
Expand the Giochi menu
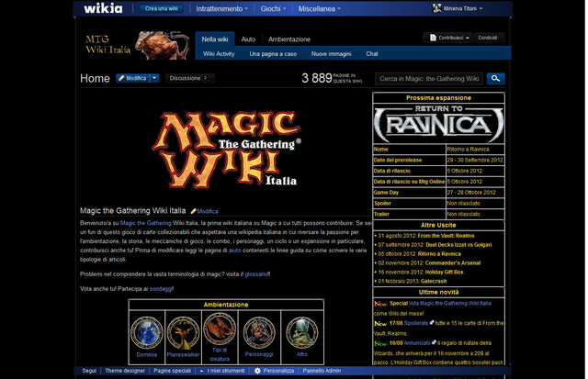coord(273,8)
